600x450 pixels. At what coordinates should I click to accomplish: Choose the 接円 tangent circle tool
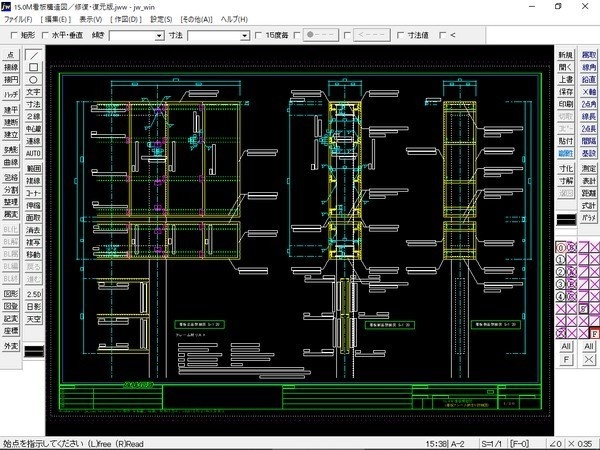11,80
